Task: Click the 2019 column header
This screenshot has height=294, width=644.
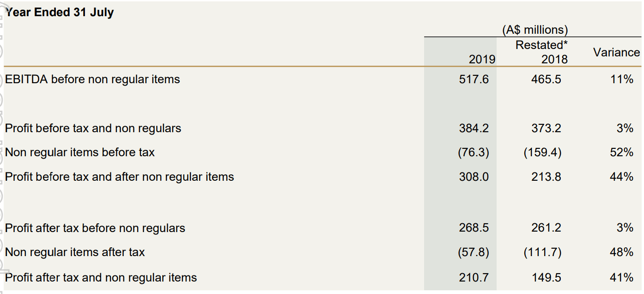Action: [481, 59]
